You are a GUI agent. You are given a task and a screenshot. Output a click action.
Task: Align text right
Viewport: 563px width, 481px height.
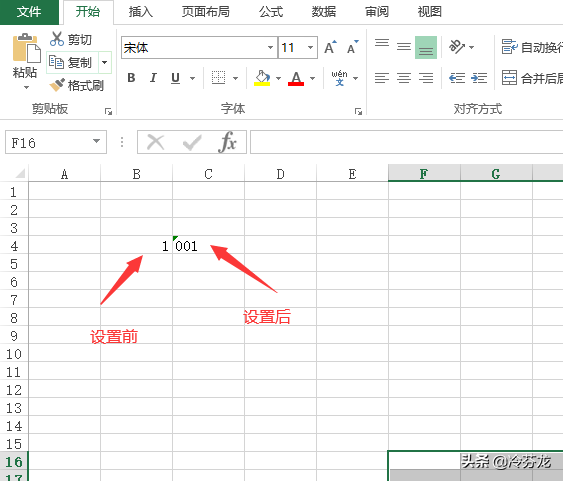(426, 78)
